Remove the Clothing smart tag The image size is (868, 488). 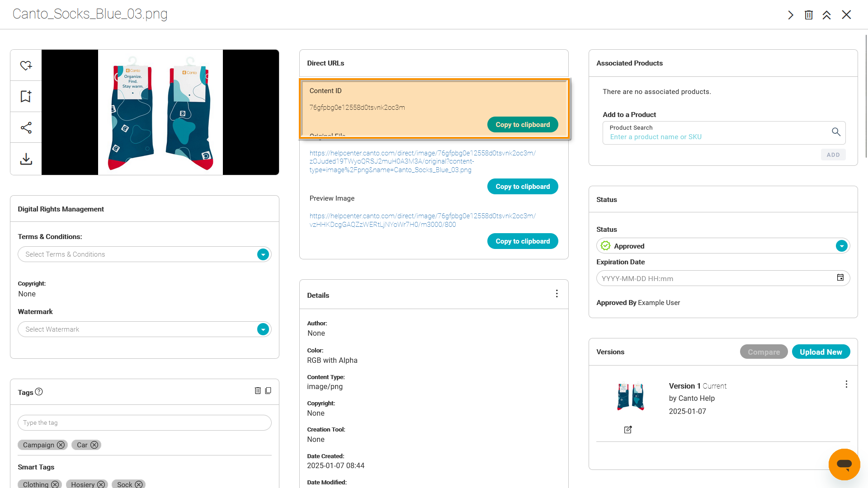pos(55,484)
